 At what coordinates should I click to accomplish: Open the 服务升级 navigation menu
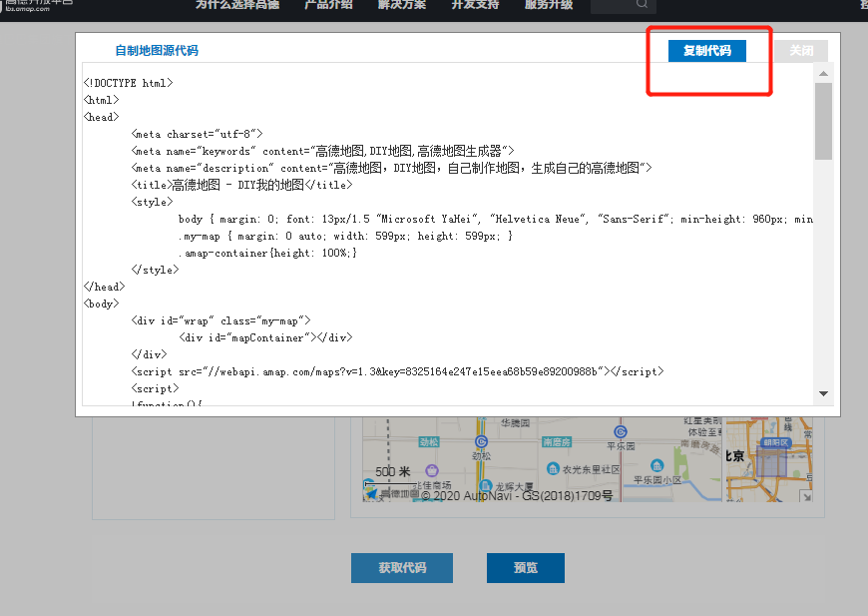(x=549, y=5)
